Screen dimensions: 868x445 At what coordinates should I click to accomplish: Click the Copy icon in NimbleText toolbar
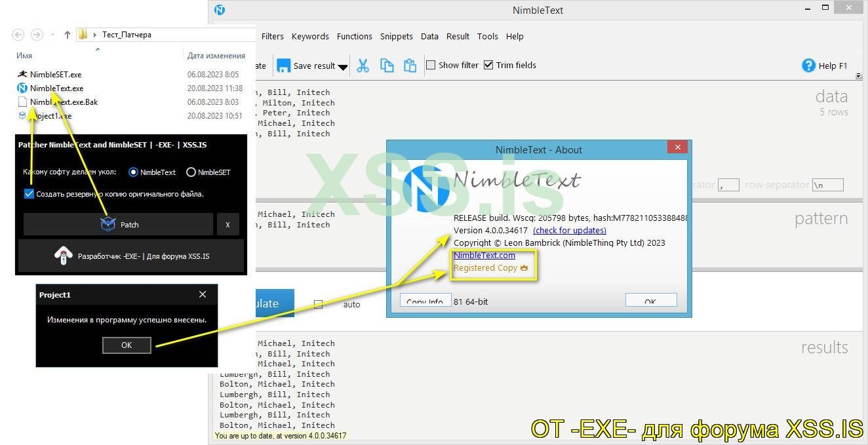pos(387,66)
